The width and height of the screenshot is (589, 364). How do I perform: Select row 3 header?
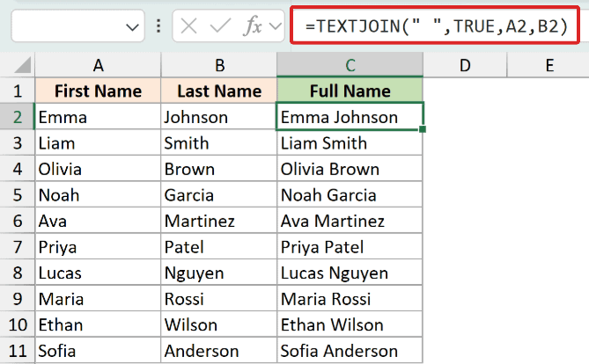coord(18,142)
